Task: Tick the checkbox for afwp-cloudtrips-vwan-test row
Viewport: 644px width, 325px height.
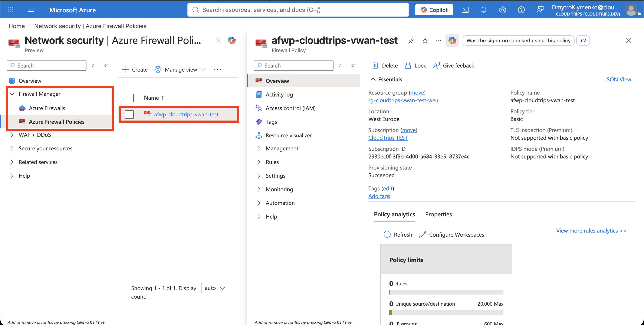Action: (x=129, y=115)
